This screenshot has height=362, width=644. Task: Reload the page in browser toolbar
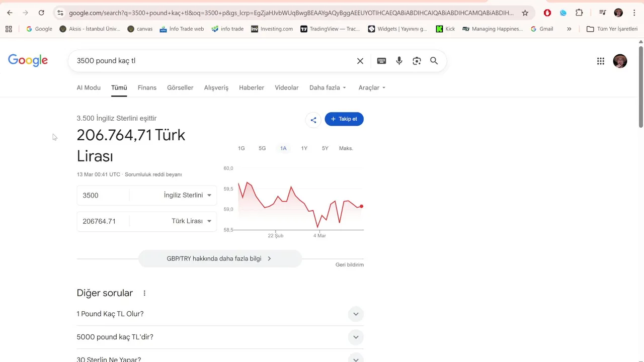(41, 13)
